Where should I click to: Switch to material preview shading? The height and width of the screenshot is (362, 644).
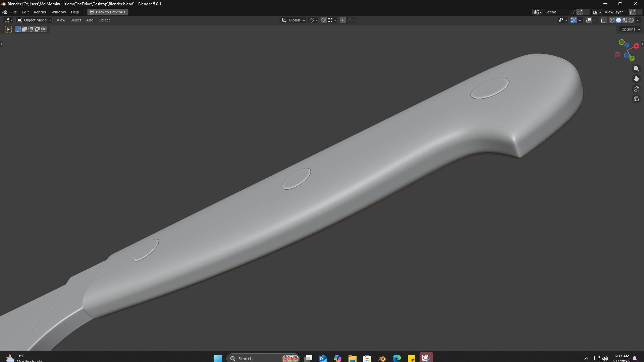[625, 20]
